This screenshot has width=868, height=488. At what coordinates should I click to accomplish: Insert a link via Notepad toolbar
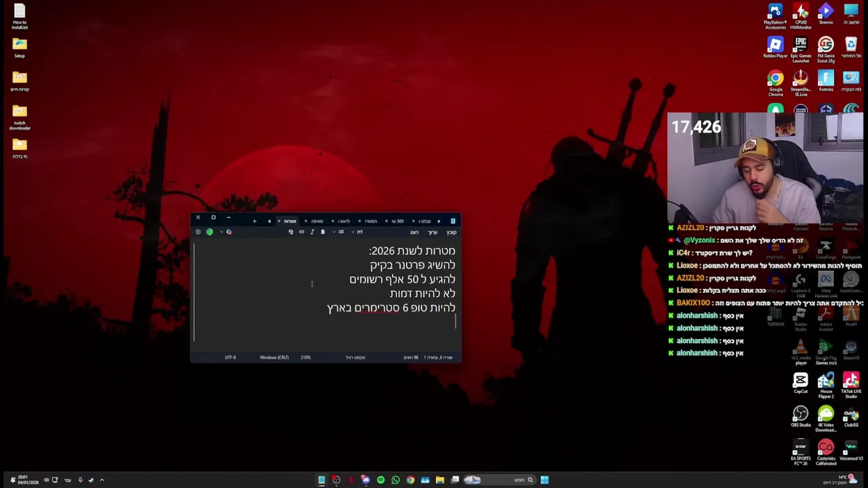pyautogui.click(x=302, y=232)
